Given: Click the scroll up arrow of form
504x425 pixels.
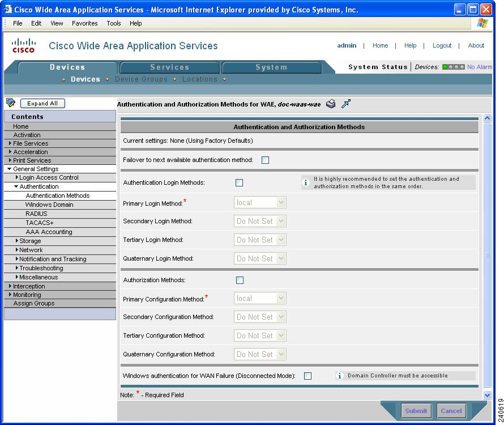Looking at the screenshot, I should tap(487, 118).
